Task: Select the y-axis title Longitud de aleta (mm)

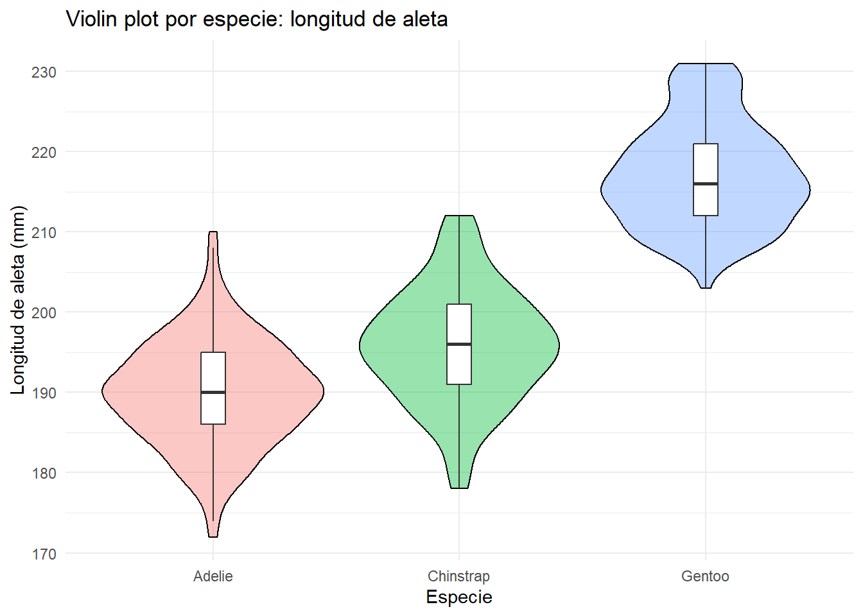Action: (x=18, y=300)
